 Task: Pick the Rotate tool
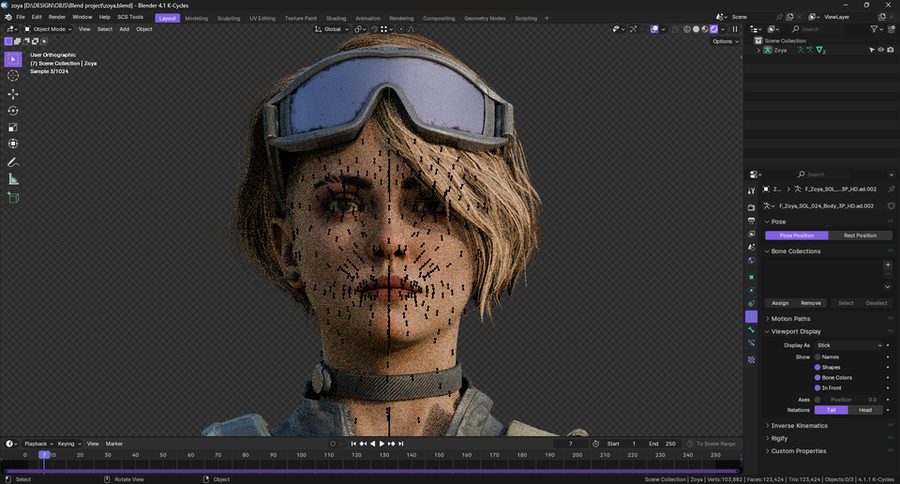[13, 111]
